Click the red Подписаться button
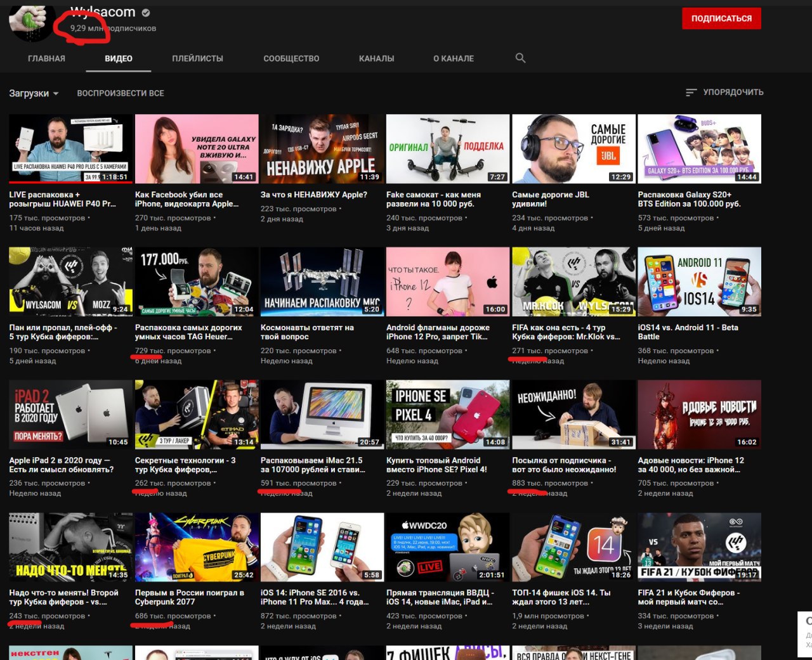This screenshot has width=812, height=660. [x=721, y=18]
